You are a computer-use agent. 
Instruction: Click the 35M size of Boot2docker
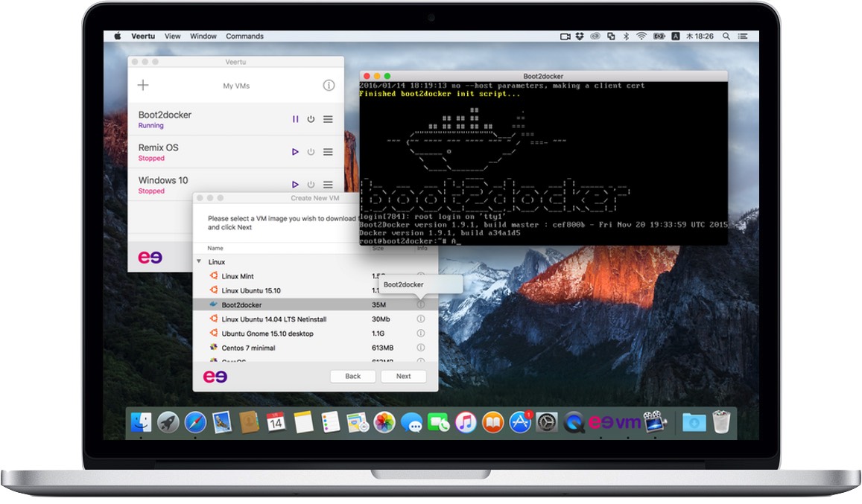point(378,304)
